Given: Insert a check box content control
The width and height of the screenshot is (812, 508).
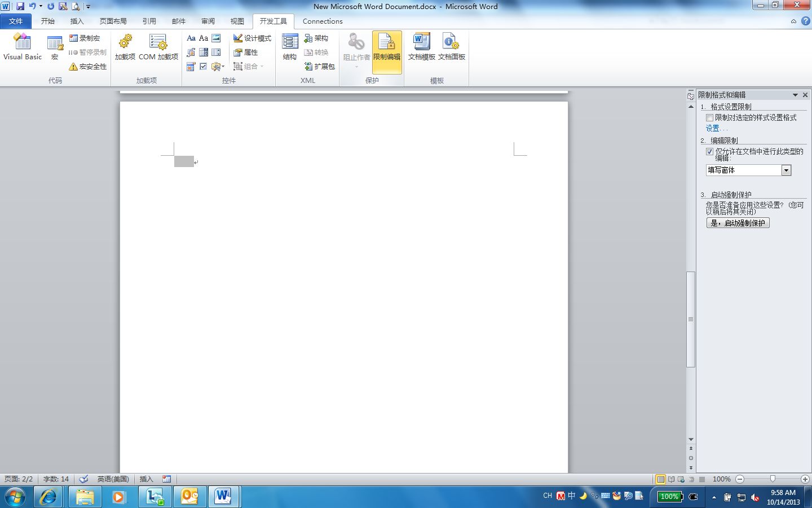Looking at the screenshot, I should point(202,66).
